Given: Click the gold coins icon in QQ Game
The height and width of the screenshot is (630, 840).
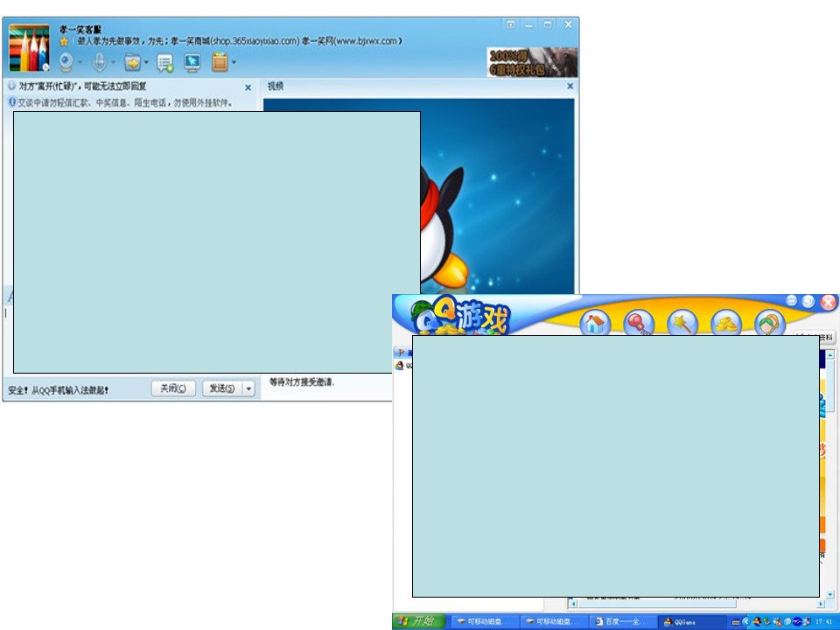Looking at the screenshot, I should point(726,324).
